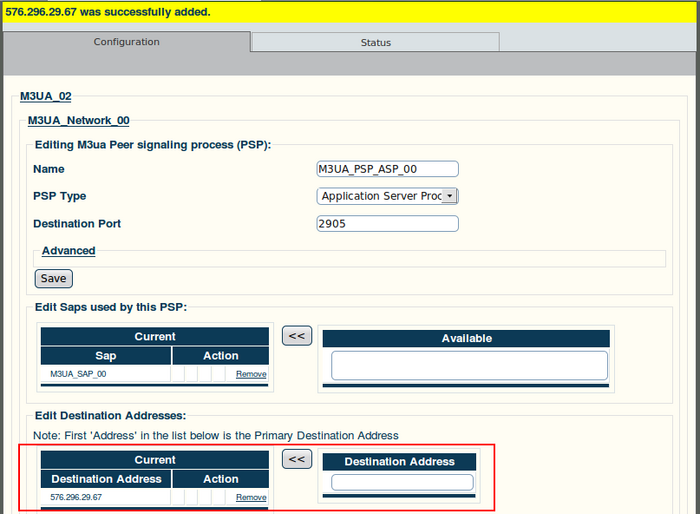
Task: Select the Available Saps list box
Action: coord(469,365)
